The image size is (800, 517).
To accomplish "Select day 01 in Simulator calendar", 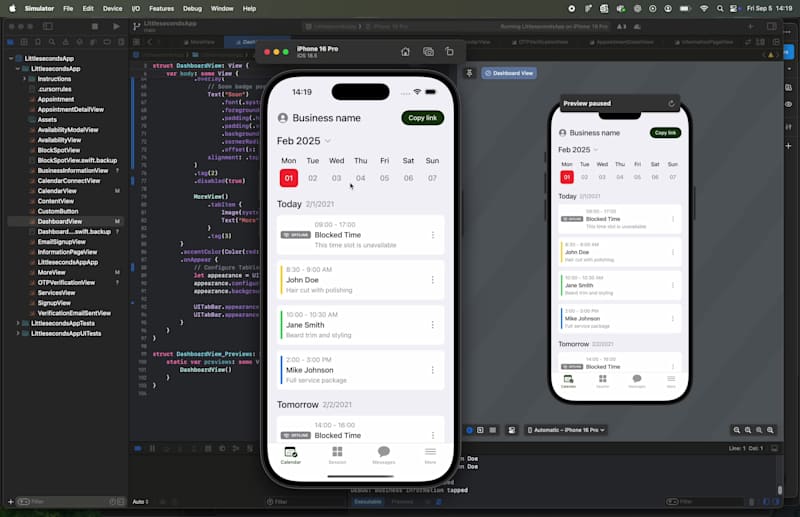I will pos(289,178).
